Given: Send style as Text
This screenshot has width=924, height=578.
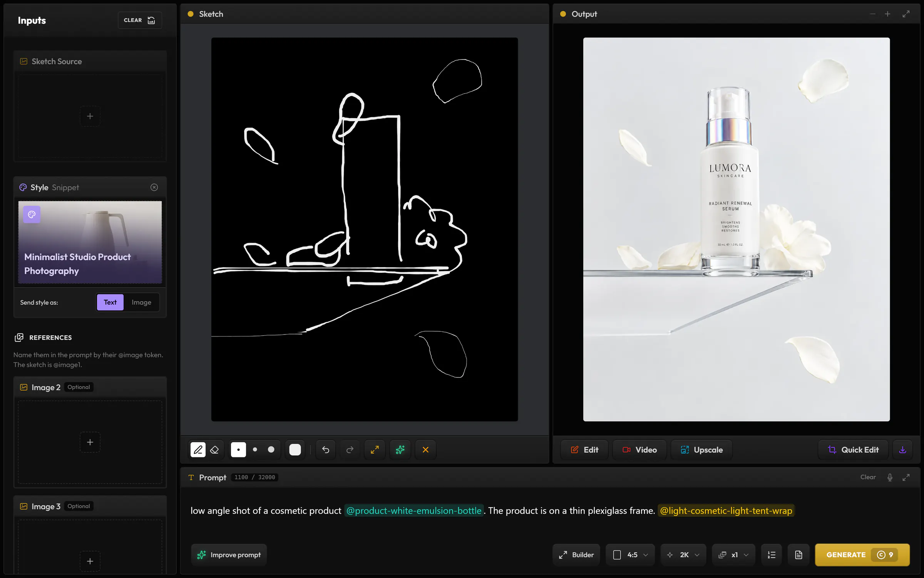Looking at the screenshot, I should pyautogui.click(x=110, y=302).
